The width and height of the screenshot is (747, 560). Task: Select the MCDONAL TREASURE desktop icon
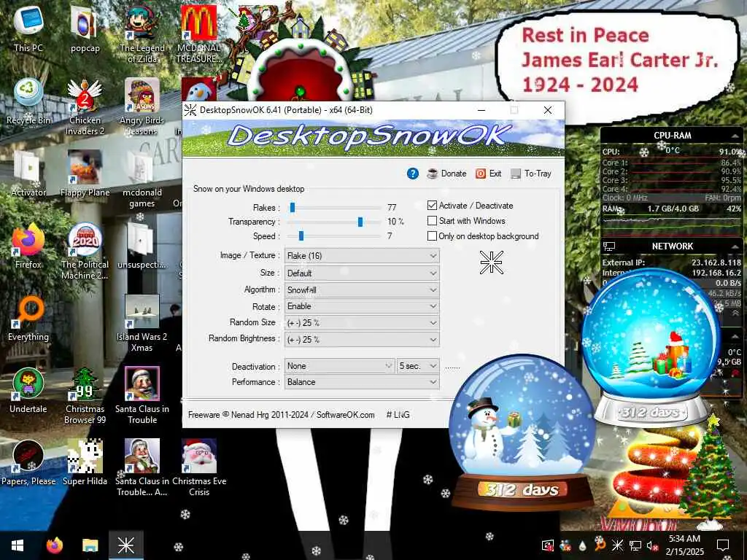[198, 36]
